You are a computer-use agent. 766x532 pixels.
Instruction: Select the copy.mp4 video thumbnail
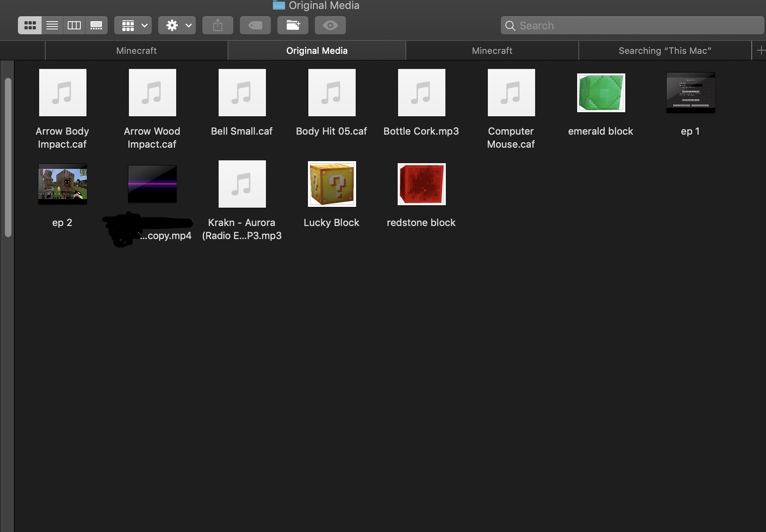point(153,184)
